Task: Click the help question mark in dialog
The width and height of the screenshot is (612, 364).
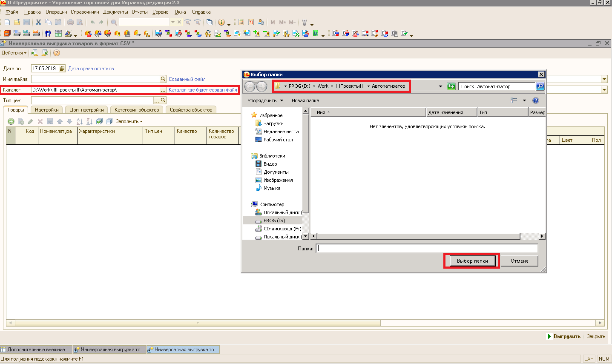Action: coord(536,100)
